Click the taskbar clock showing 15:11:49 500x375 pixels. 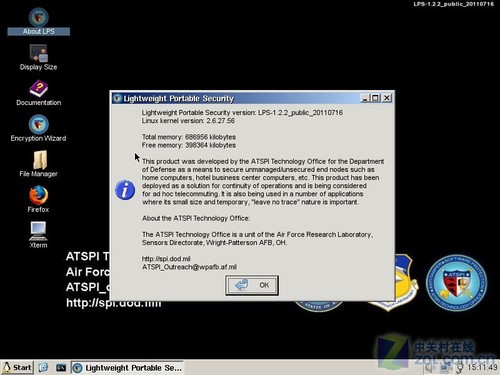click(x=482, y=367)
